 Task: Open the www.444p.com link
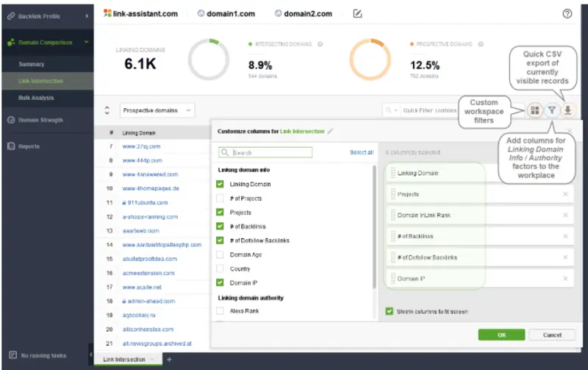142,160
